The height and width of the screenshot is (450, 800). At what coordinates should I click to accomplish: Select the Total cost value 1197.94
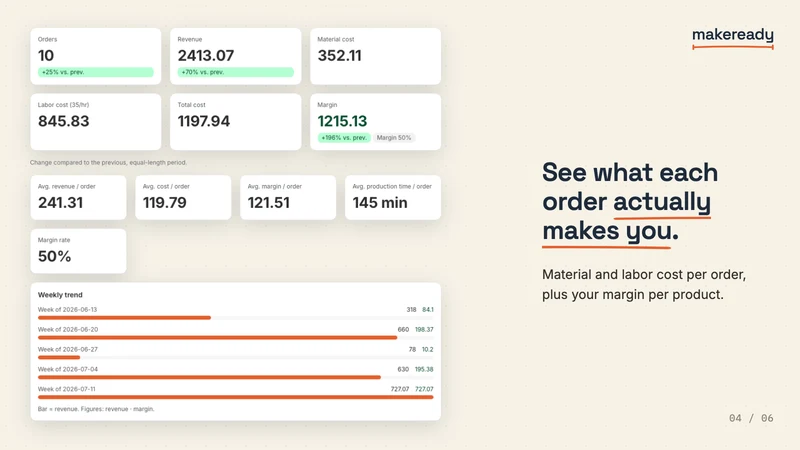pos(204,121)
